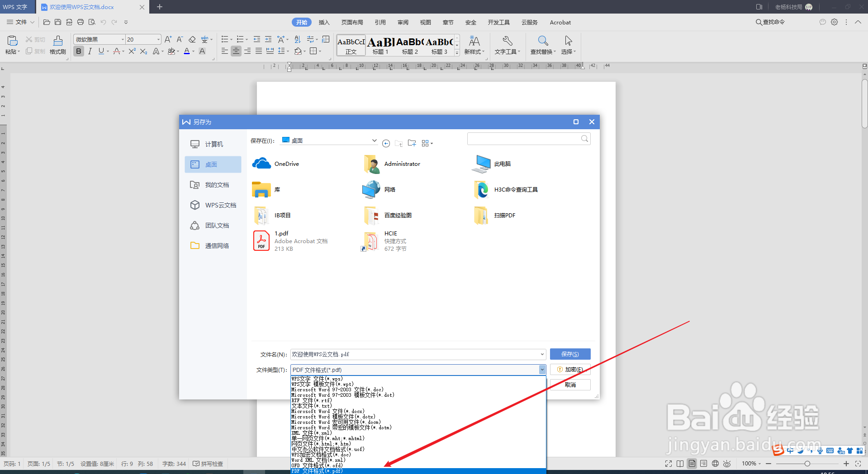Screen dimensions: 868x474
Task: Click the eye protection mode icon in the status bar
Action: [x=727, y=464]
